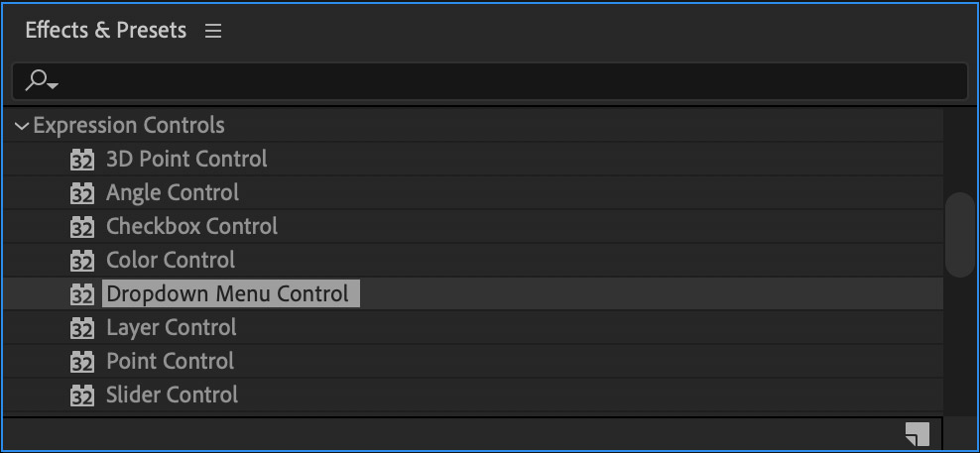This screenshot has width=980, height=453.
Task: Select the Angle Control effect
Action: point(173,193)
